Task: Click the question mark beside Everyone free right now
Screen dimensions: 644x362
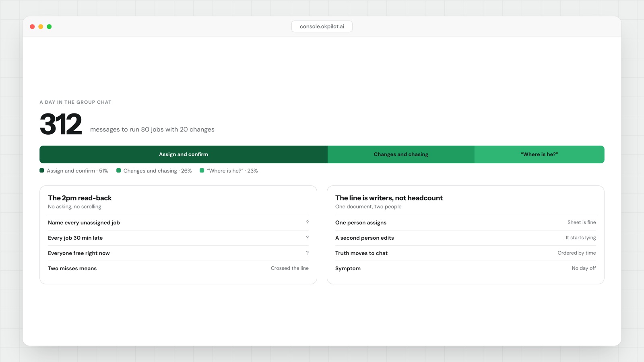Action: click(x=307, y=253)
